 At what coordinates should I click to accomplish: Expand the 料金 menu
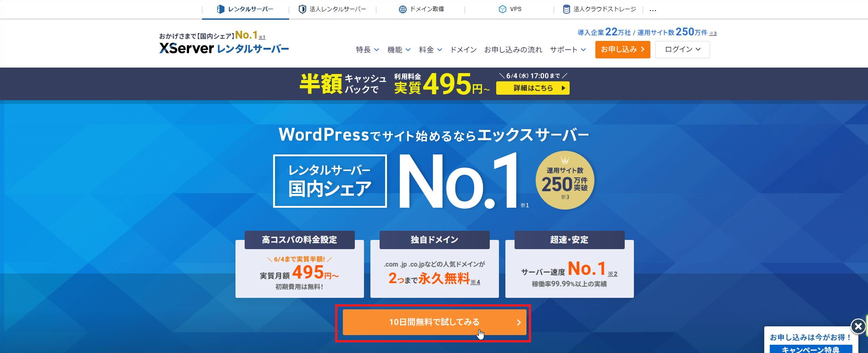(431, 50)
